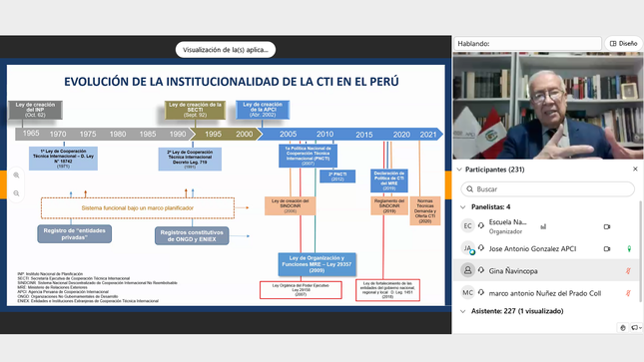
Task: Toggle marco antonio Nuñez muted microphone
Action: click(628, 293)
